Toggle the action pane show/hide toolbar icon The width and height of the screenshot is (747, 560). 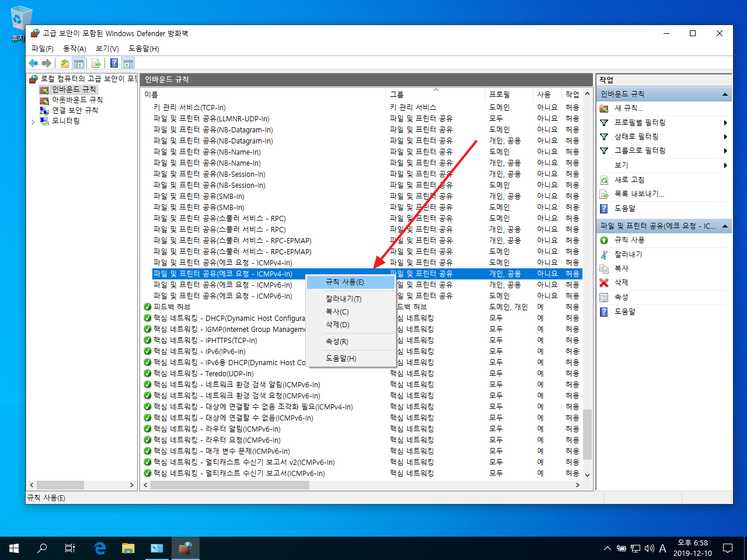[128, 63]
